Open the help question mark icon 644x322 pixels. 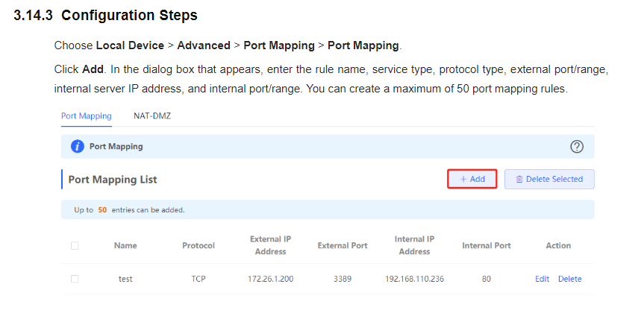[577, 146]
